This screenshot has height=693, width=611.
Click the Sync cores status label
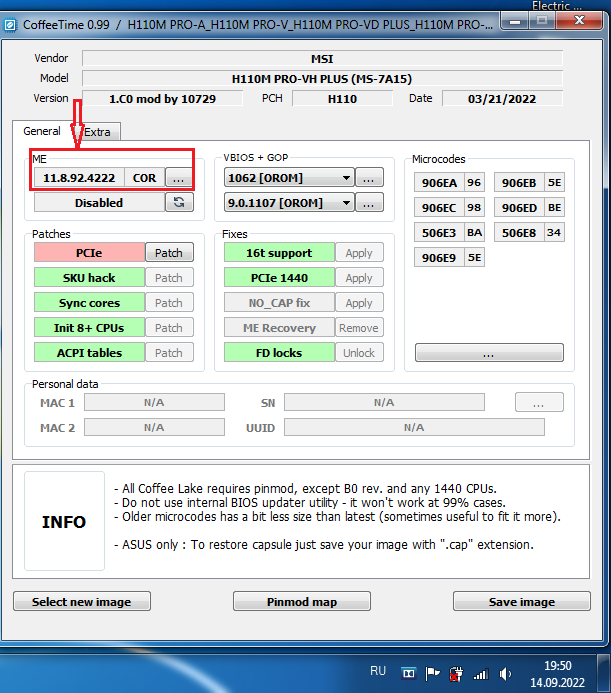click(x=89, y=303)
